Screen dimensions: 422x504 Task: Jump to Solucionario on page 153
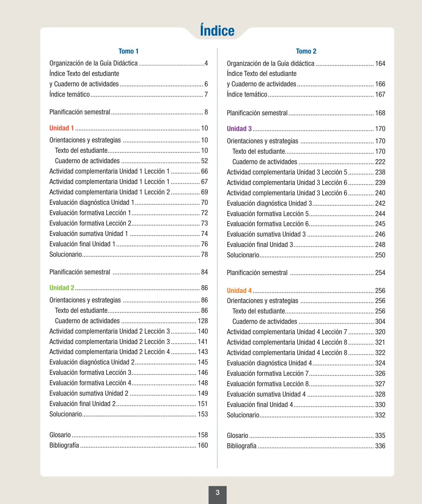pos(129,414)
